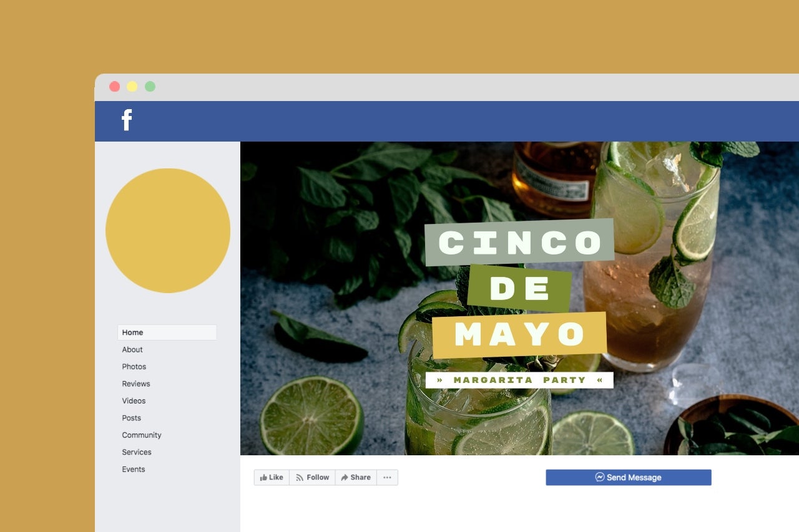Click the thumbs-up icon on the Like button
Image resolution: width=799 pixels, height=532 pixels.
pyautogui.click(x=265, y=476)
